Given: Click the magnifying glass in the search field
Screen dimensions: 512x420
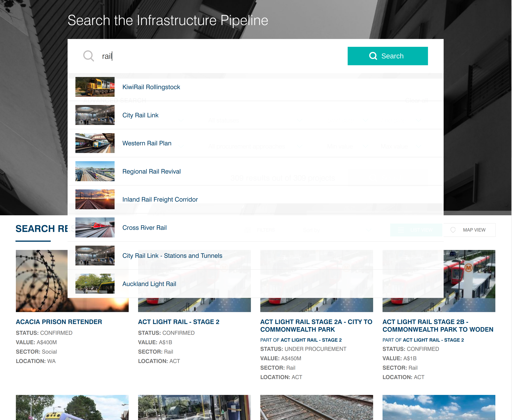Looking at the screenshot, I should coord(89,56).
